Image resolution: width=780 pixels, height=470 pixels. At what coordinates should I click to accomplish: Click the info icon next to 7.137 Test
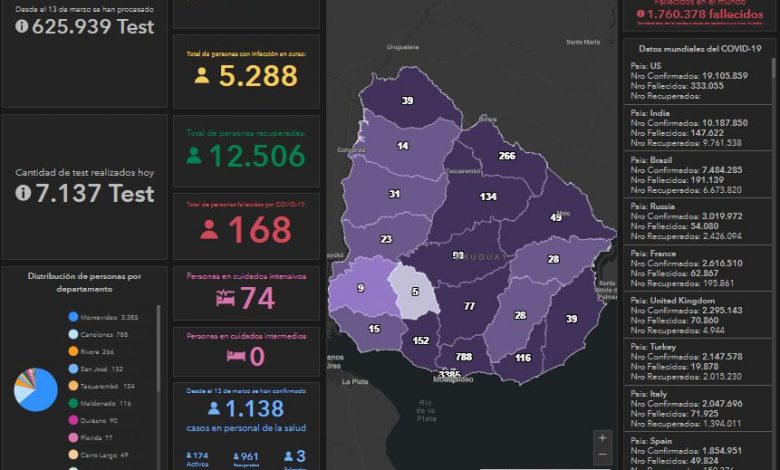coord(22,193)
